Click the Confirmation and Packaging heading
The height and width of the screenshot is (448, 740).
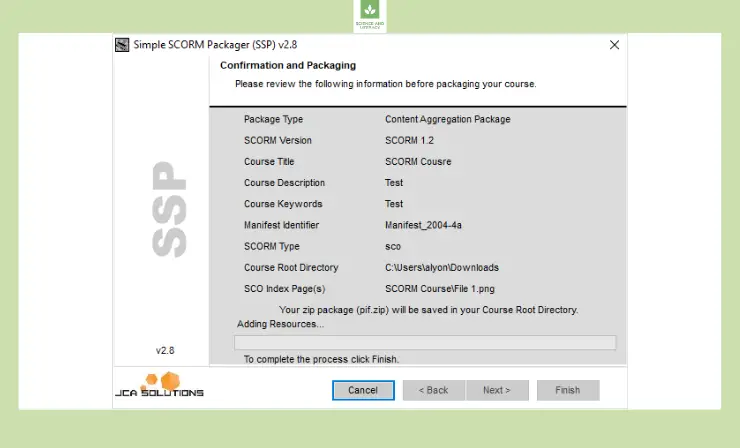click(x=288, y=66)
